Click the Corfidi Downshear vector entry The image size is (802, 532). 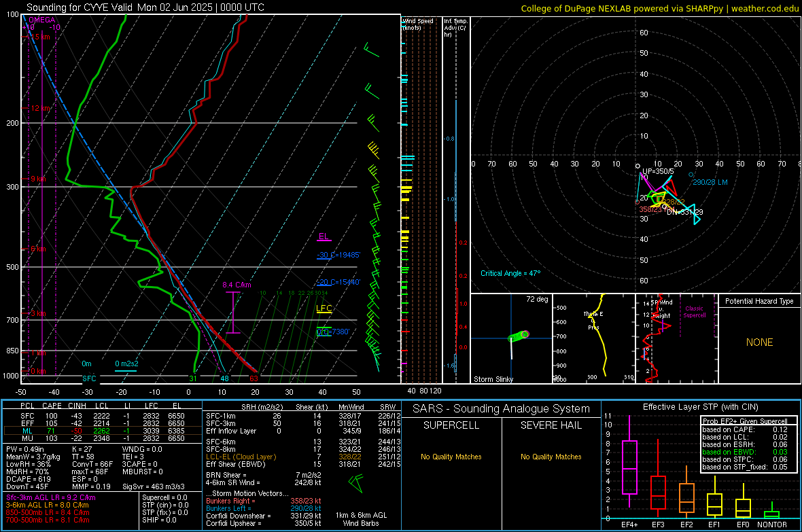click(x=264, y=516)
